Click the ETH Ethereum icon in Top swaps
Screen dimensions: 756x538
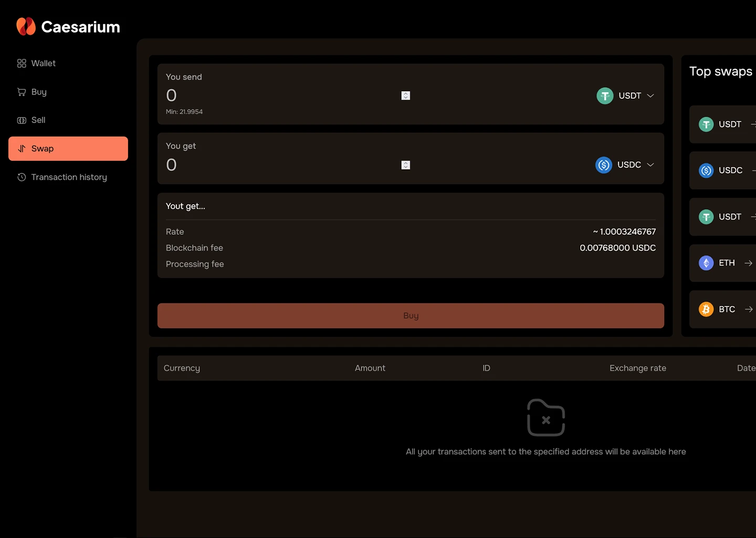(x=706, y=263)
